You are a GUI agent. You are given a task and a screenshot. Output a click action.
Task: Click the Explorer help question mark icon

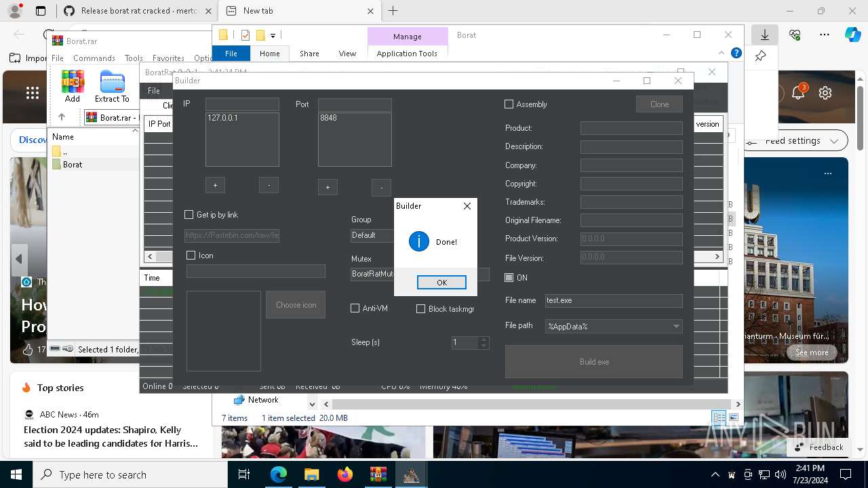click(736, 53)
